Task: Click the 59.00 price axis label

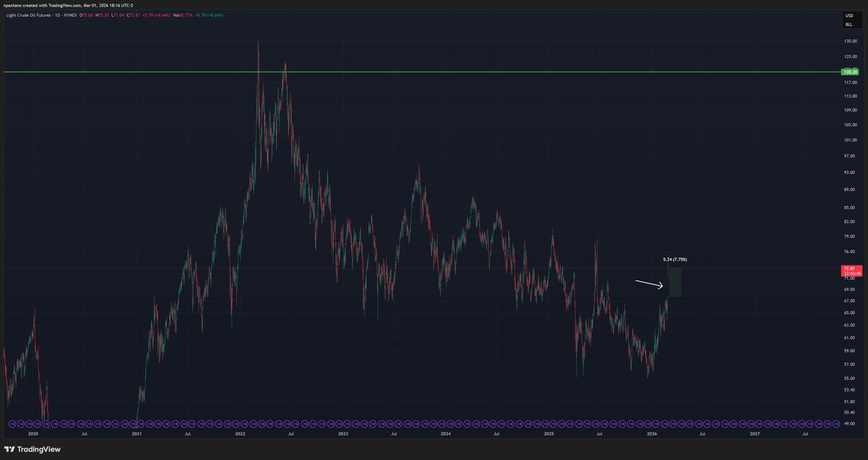Action: pos(849,350)
